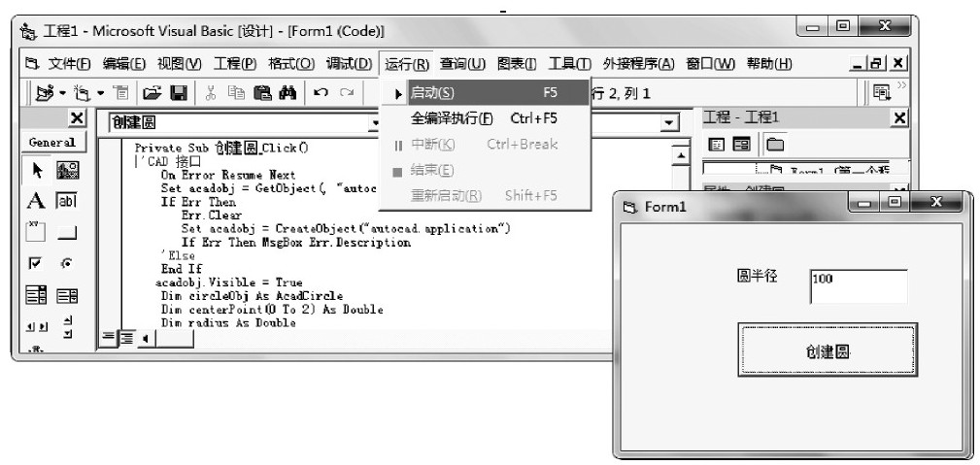Select the TextBox control in toolbox
This screenshot has width=980, height=465.
point(67,201)
